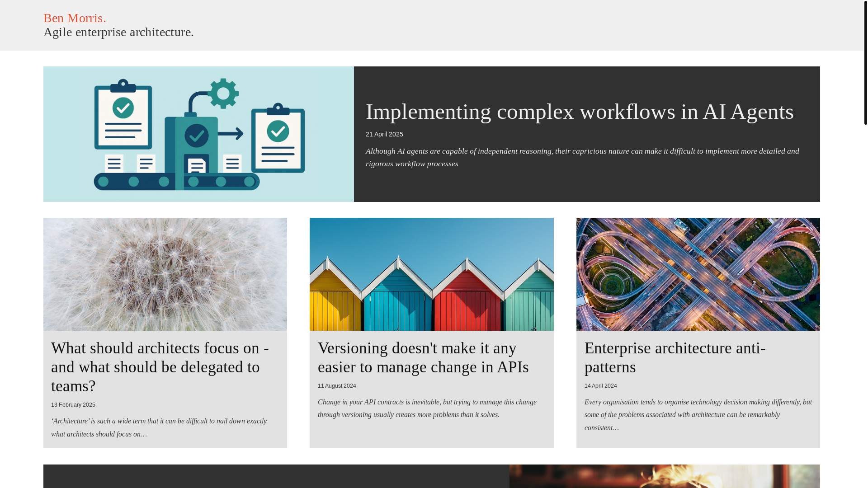Screen dimensions: 868x488
Task: Open the AI workflow clipboard illustration
Action: (x=198, y=134)
